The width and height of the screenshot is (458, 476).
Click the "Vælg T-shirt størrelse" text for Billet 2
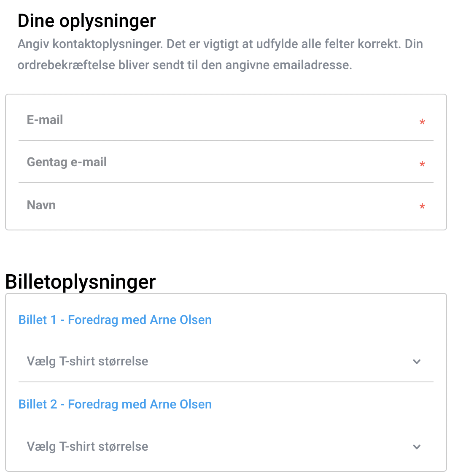87,447
